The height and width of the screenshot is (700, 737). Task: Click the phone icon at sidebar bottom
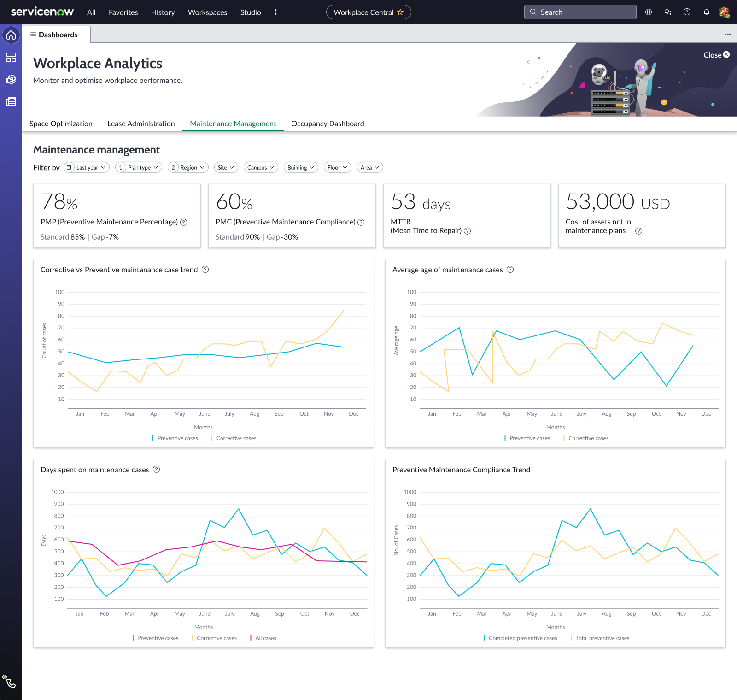coord(10,683)
